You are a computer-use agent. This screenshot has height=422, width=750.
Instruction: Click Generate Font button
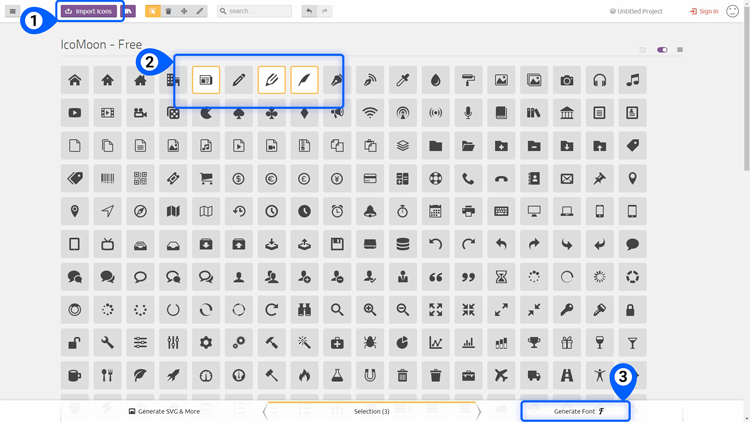click(575, 411)
